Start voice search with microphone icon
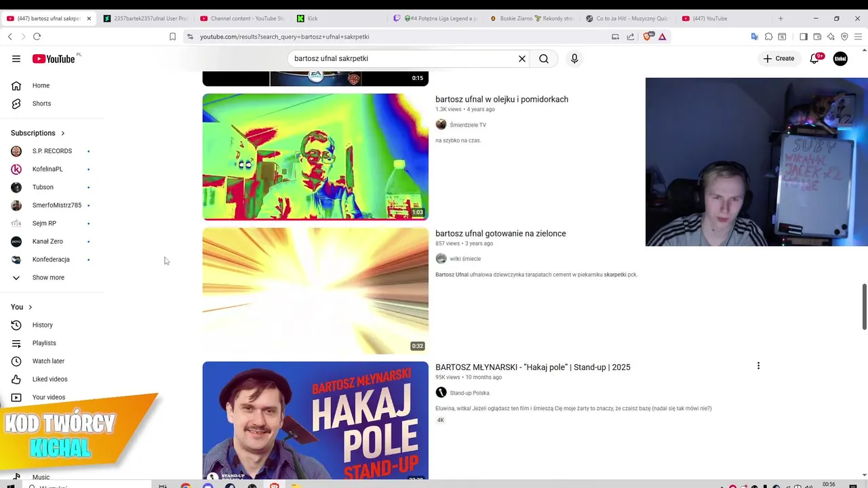This screenshot has height=488, width=868. (574, 59)
